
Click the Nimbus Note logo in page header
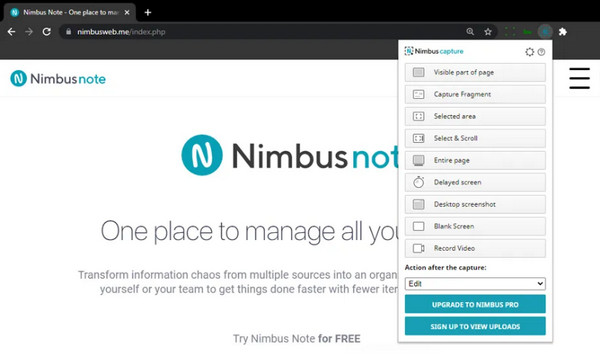point(58,78)
